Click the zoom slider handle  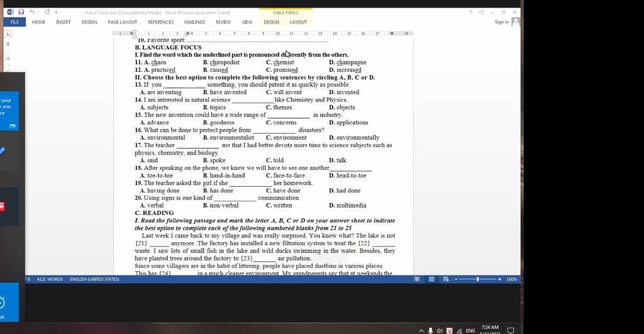coord(478,279)
